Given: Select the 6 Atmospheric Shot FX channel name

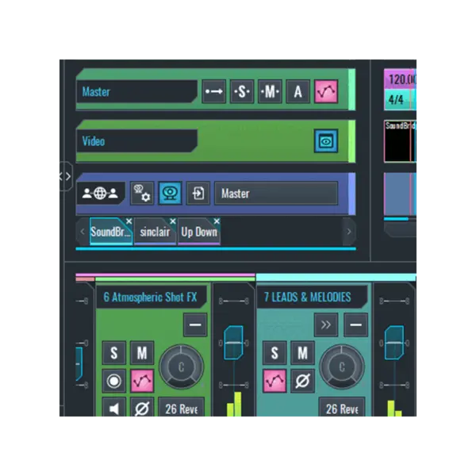Looking at the screenshot, I should click(x=150, y=297).
